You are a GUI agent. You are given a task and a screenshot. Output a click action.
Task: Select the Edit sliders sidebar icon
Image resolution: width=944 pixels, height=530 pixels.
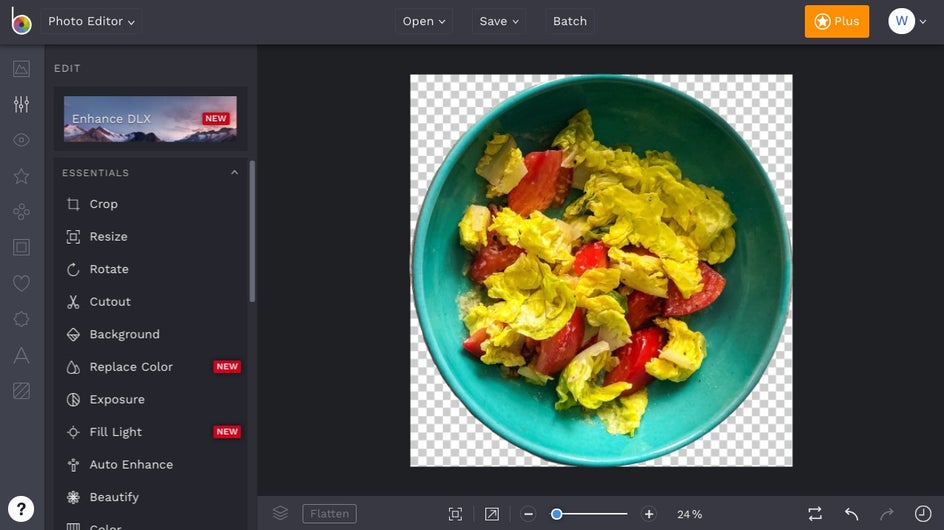tap(21, 104)
